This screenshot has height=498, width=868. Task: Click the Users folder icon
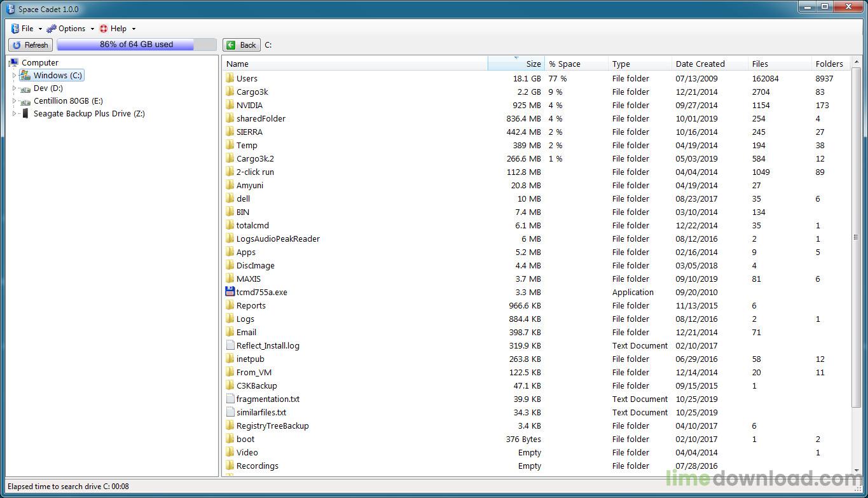(x=230, y=78)
